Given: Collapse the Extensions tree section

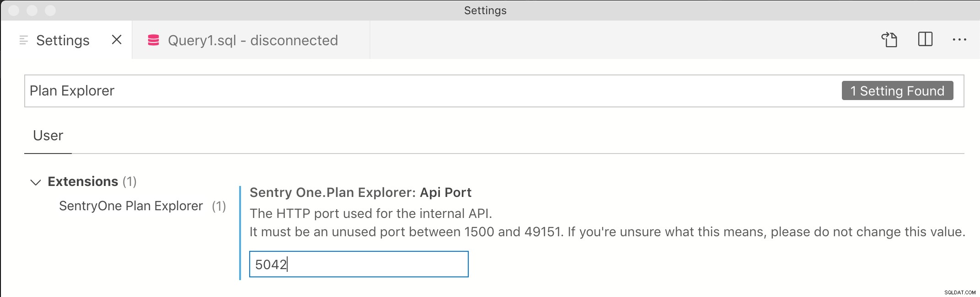Looking at the screenshot, I should coord(35,182).
